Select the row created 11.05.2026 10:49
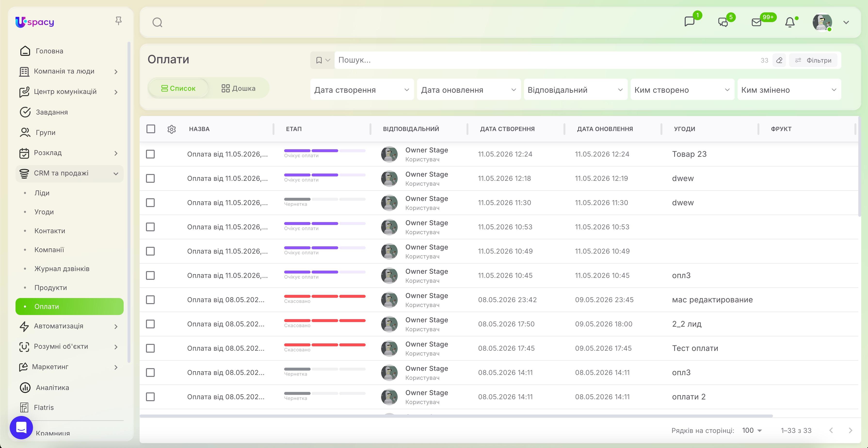 [x=150, y=251]
